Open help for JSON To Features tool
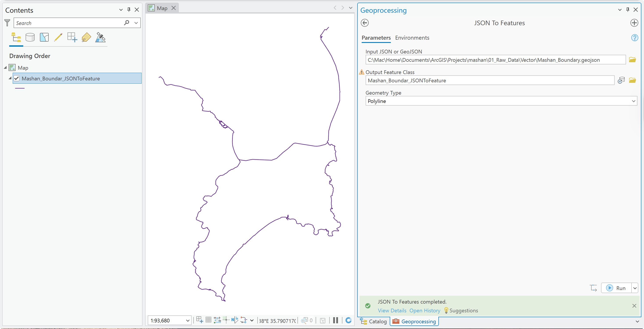This screenshot has height=329, width=644. 635,38
